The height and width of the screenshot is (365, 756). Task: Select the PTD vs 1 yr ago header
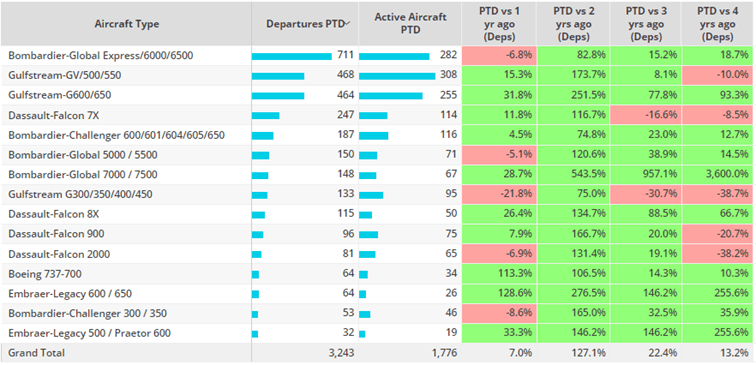pos(499,24)
